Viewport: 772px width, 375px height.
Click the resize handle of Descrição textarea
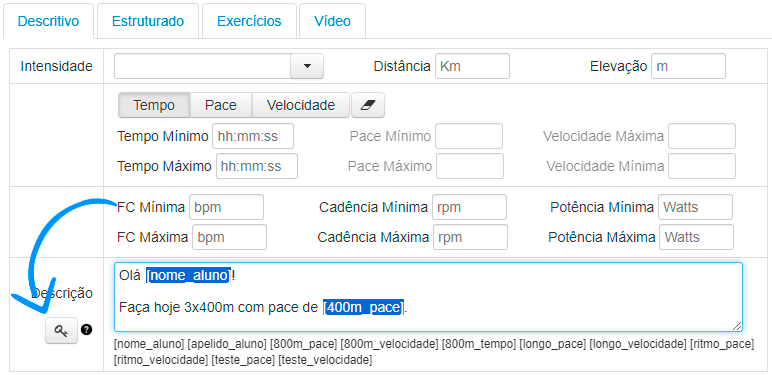(737, 326)
